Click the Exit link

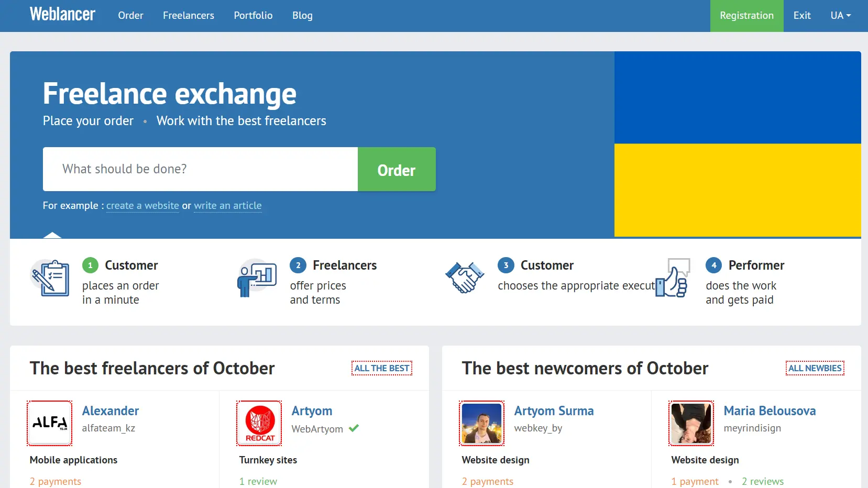(802, 16)
